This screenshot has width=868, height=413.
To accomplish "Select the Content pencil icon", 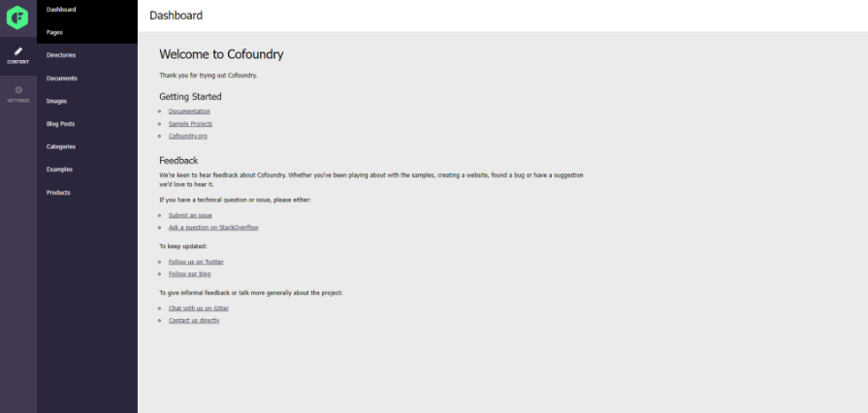I will [x=18, y=51].
